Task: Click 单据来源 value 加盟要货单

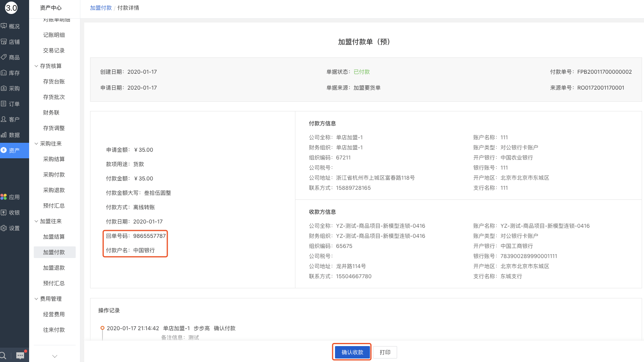Action: coord(367,88)
